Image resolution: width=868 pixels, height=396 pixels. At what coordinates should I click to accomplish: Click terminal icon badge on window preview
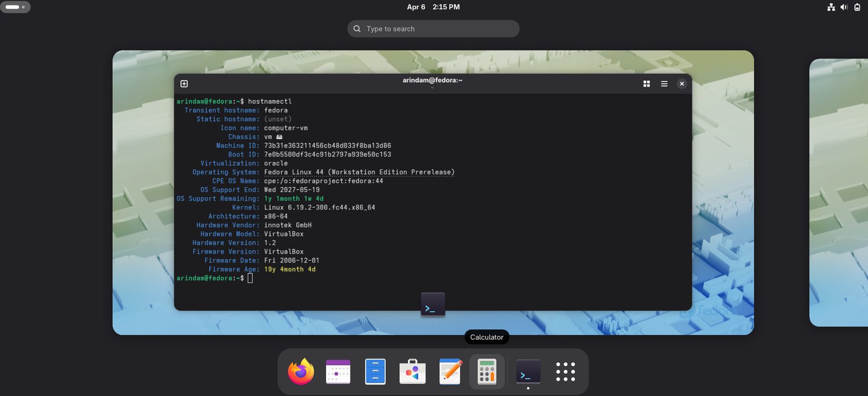(433, 305)
